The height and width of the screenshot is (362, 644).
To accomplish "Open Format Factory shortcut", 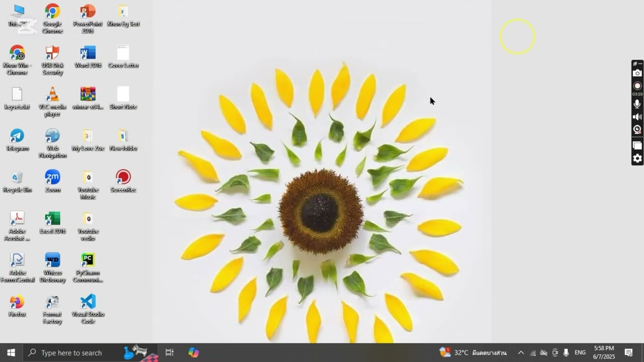I will point(52,310).
